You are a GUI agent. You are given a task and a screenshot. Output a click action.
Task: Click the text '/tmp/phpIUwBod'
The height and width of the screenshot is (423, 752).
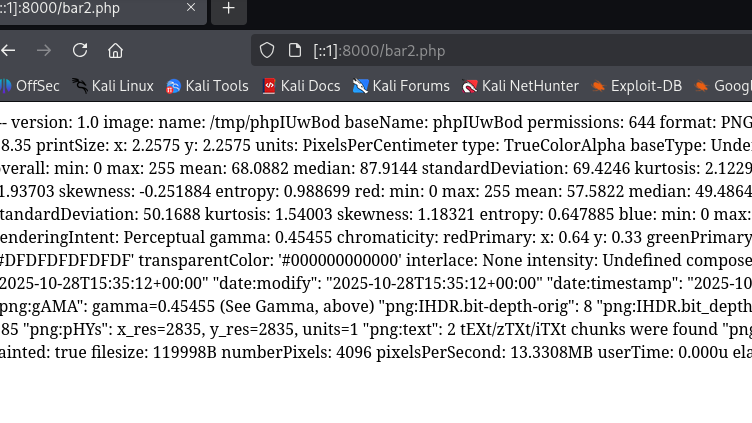(274, 123)
